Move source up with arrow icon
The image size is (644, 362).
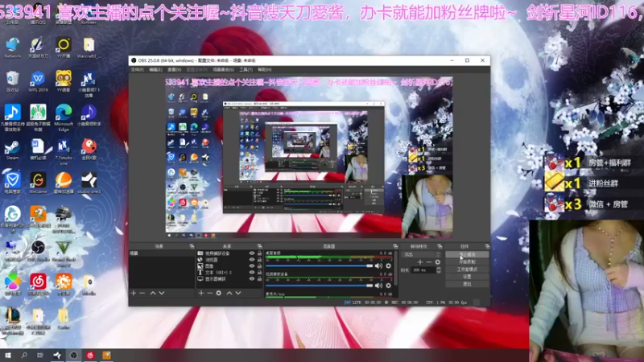(229, 293)
